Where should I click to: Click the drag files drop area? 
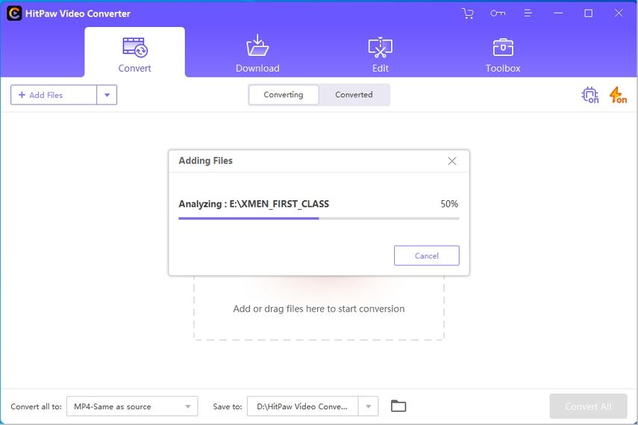point(319,309)
